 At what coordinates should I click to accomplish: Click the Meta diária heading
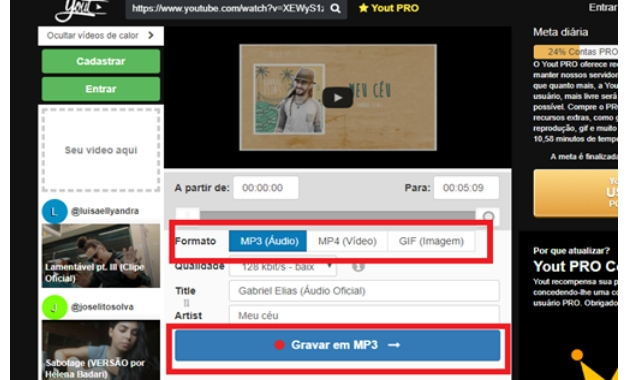click(561, 32)
